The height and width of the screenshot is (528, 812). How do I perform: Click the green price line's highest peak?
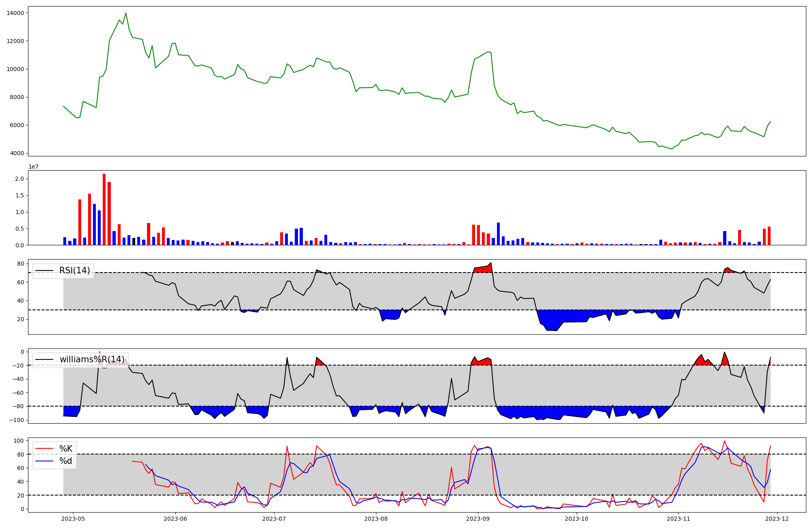click(126, 13)
